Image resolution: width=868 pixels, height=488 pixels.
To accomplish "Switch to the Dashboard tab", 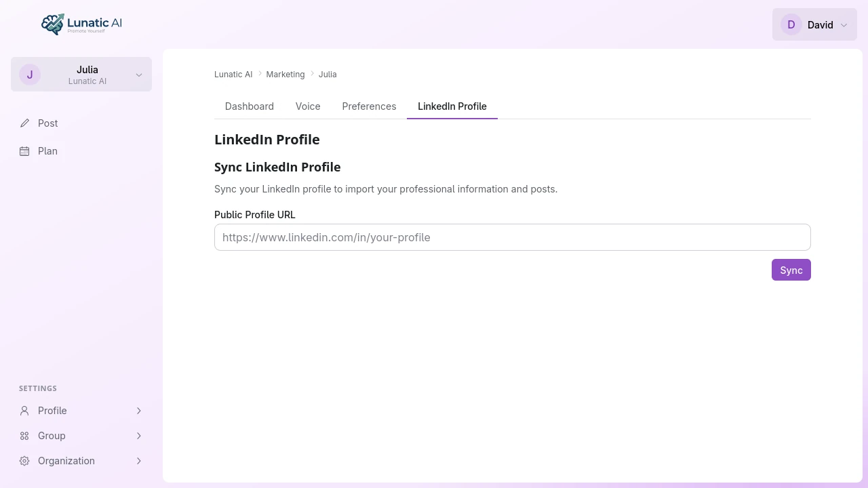I will (250, 106).
